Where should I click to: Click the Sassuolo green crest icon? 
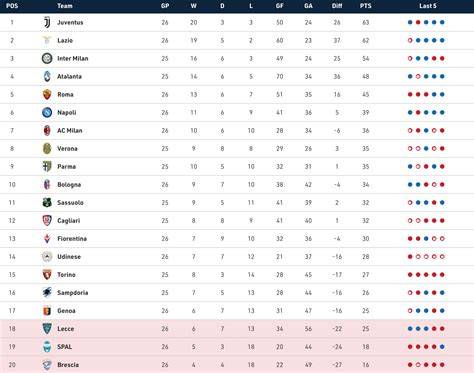coord(47,202)
